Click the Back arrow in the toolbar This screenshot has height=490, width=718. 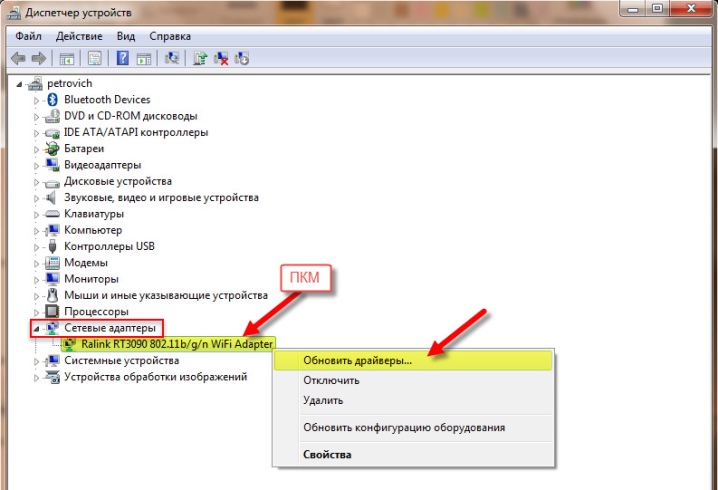point(18,58)
